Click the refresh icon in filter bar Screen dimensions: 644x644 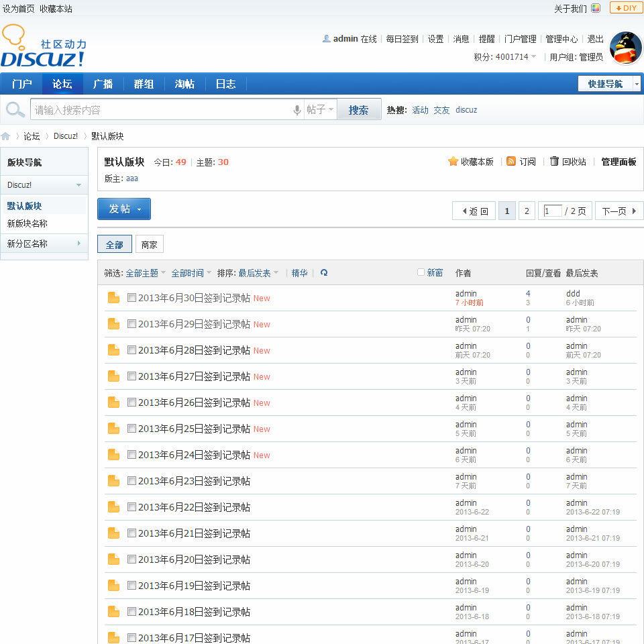[324, 273]
